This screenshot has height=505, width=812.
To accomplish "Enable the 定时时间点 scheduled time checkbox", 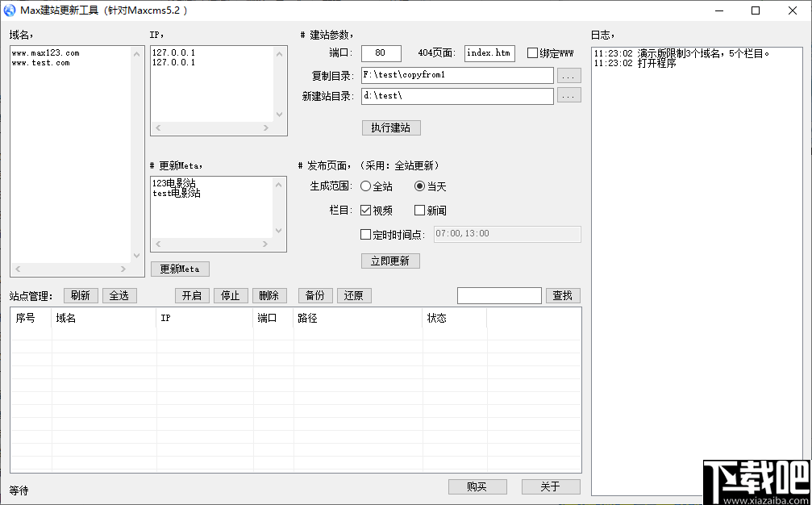I will (x=364, y=235).
